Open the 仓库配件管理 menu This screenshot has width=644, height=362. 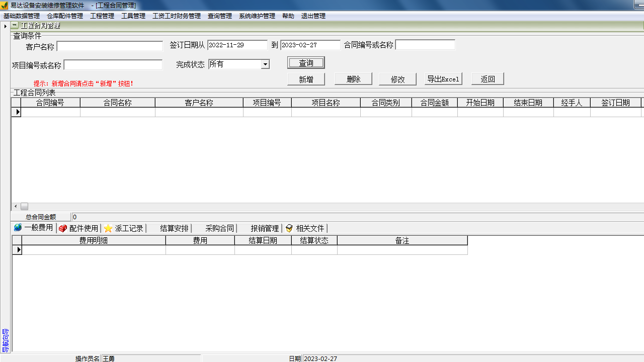pyautogui.click(x=65, y=16)
